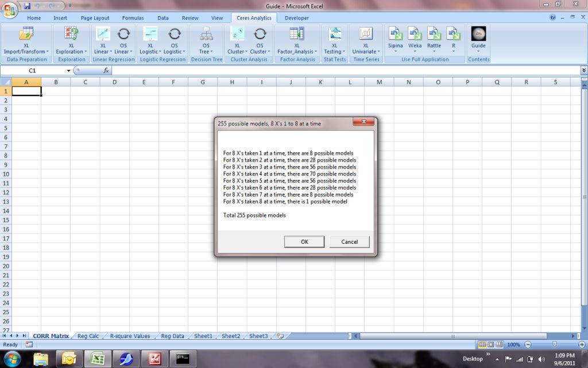Launch the R application
The height and width of the screenshot is (368, 588).
point(454,40)
